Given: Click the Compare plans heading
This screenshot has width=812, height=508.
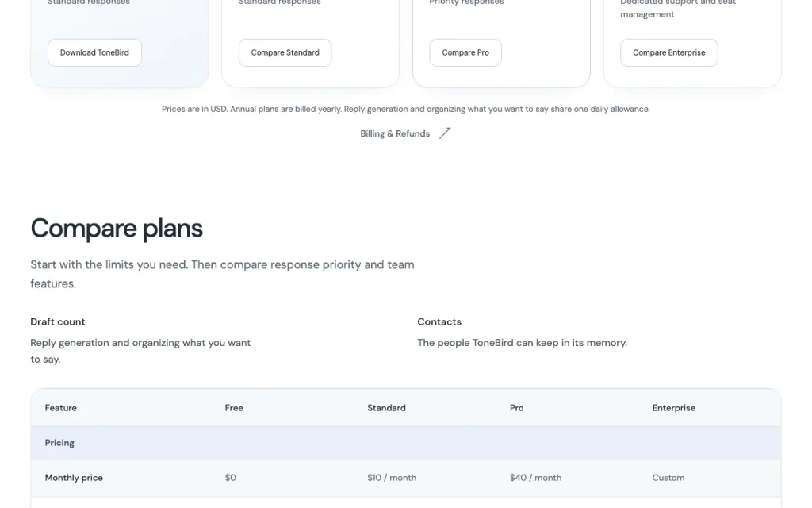Looking at the screenshot, I should pyautogui.click(x=117, y=228).
